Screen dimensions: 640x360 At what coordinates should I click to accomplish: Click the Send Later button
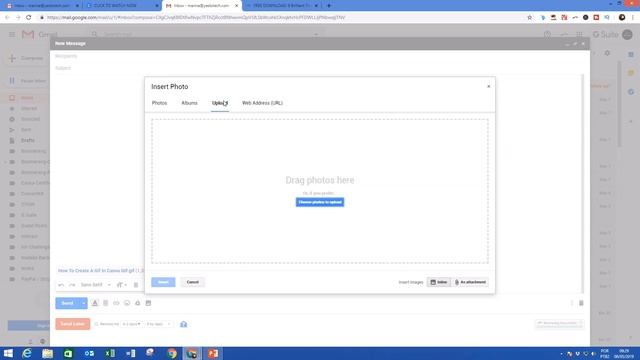[73, 324]
